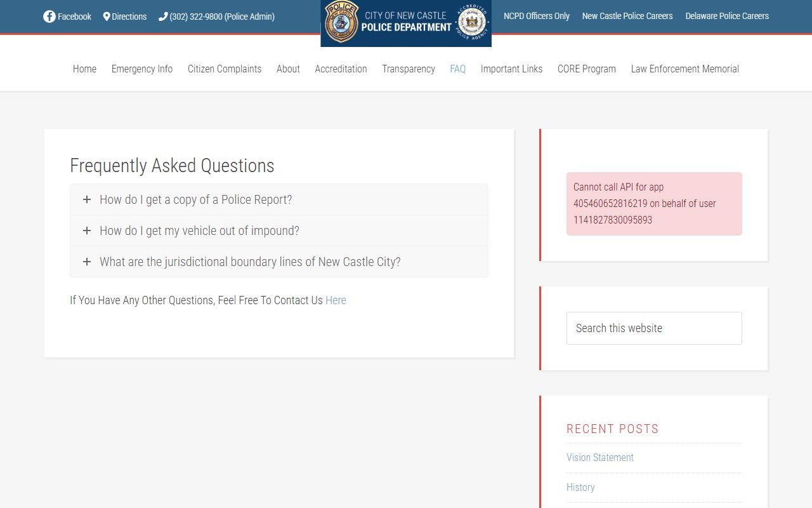The width and height of the screenshot is (812, 508).
Task: Open the Home menu item
Action: coord(84,69)
